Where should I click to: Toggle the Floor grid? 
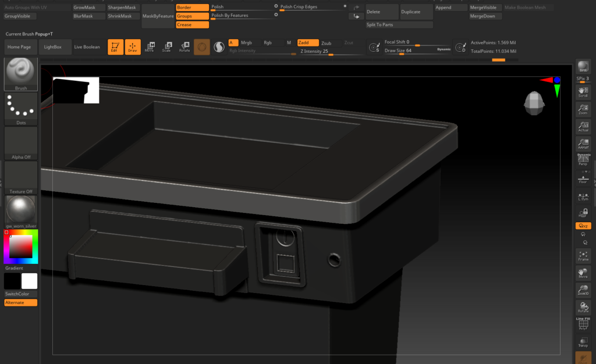point(583,179)
